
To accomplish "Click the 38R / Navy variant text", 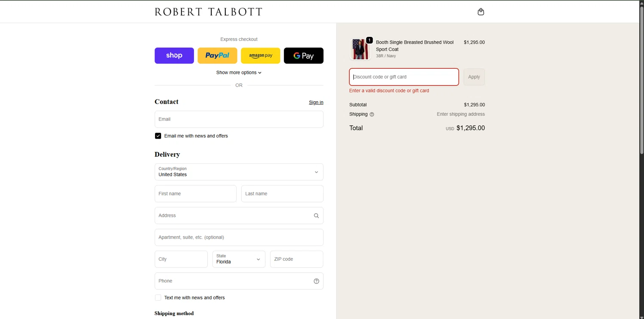I will point(386,56).
